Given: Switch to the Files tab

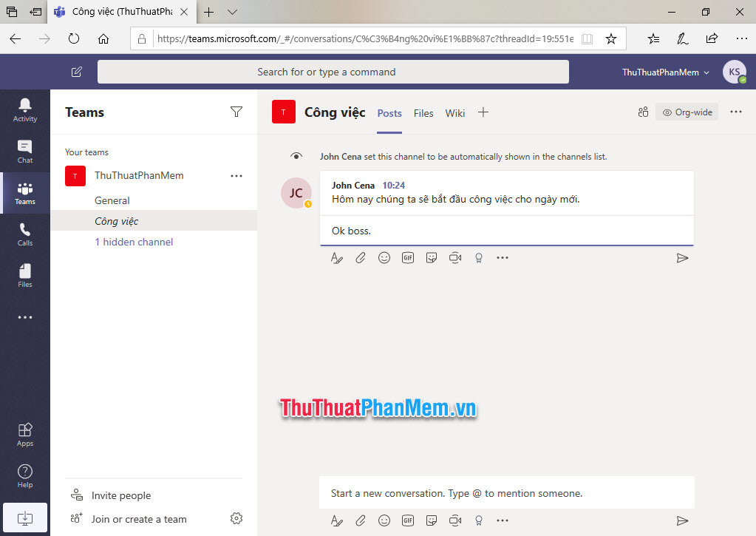Looking at the screenshot, I should pyautogui.click(x=423, y=113).
